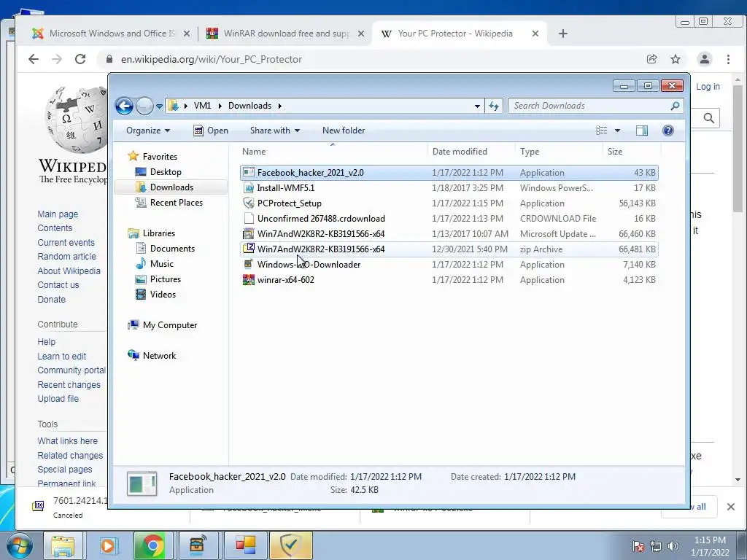Click Wikipedia Random article link
The width and height of the screenshot is (747, 560).
tap(66, 256)
